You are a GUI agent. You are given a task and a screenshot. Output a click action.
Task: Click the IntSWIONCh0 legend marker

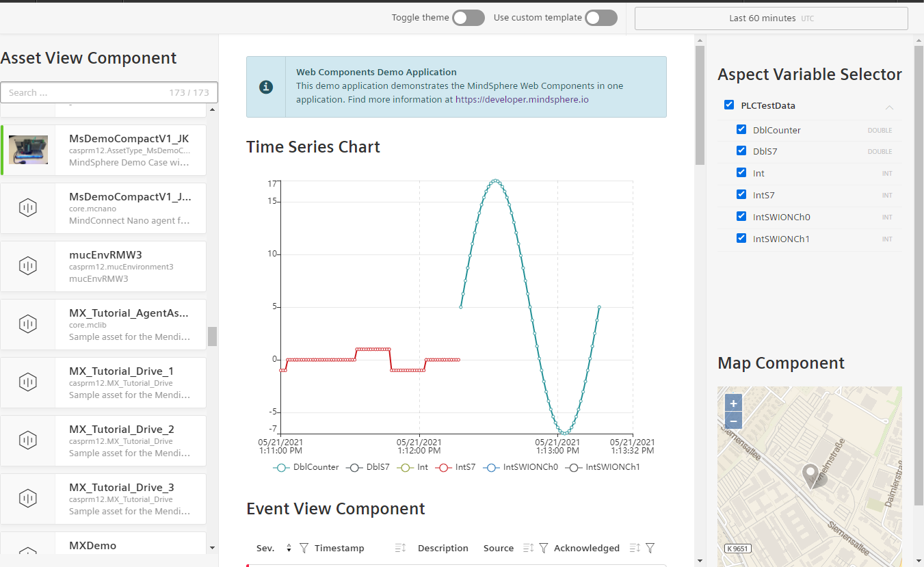coord(491,468)
